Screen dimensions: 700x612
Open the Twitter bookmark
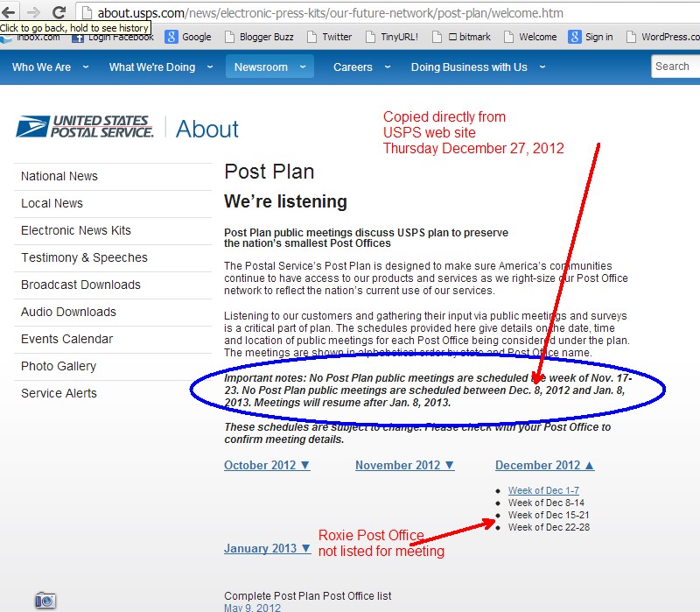(x=337, y=37)
